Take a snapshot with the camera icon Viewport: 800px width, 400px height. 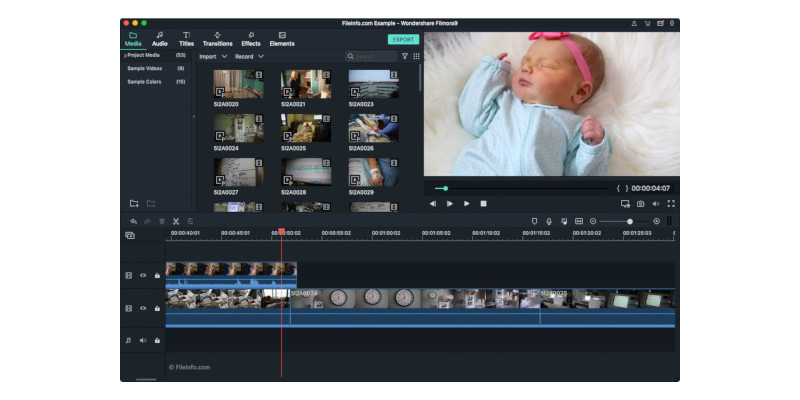640,203
